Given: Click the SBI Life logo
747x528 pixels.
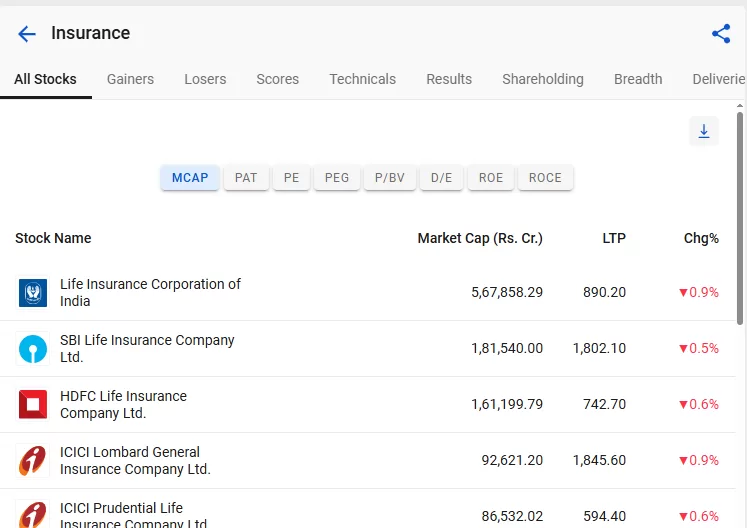Looking at the screenshot, I should (33, 349).
